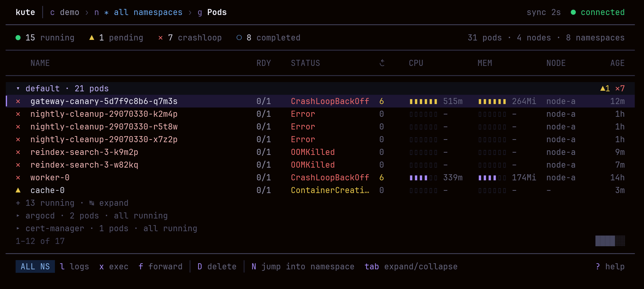The image size is (644, 289).
Task: Sort by the AGE column header
Action: 618,63
